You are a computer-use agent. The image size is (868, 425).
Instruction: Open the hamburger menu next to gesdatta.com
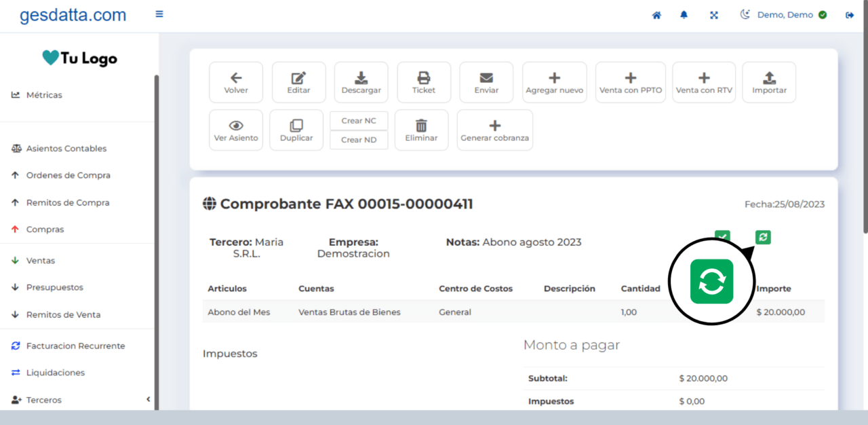[159, 14]
